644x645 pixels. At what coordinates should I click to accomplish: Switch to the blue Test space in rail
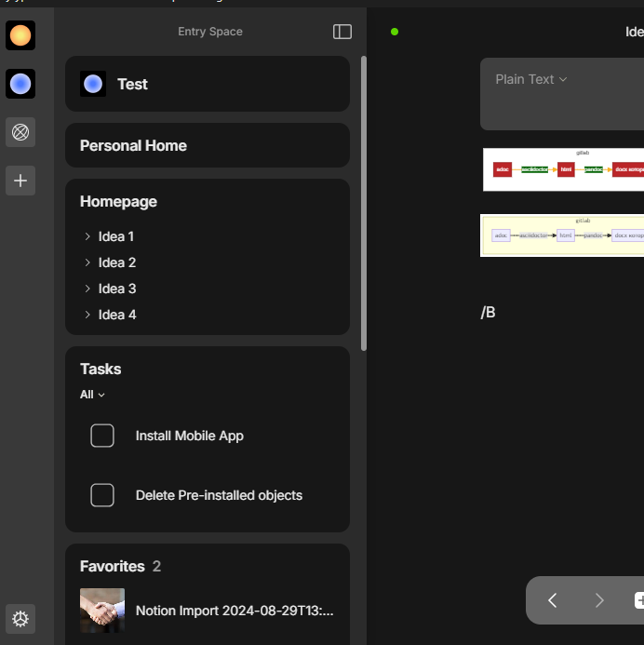(x=20, y=84)
